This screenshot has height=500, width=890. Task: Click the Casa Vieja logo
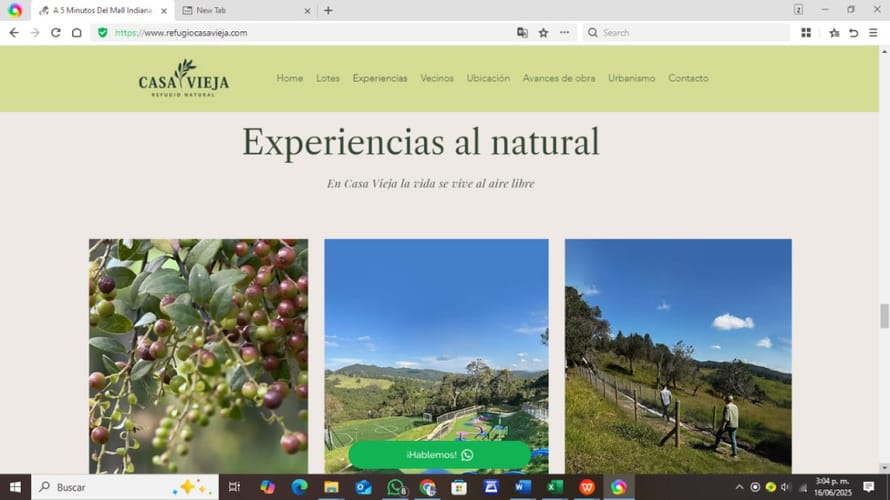click(x=184, y=78)
